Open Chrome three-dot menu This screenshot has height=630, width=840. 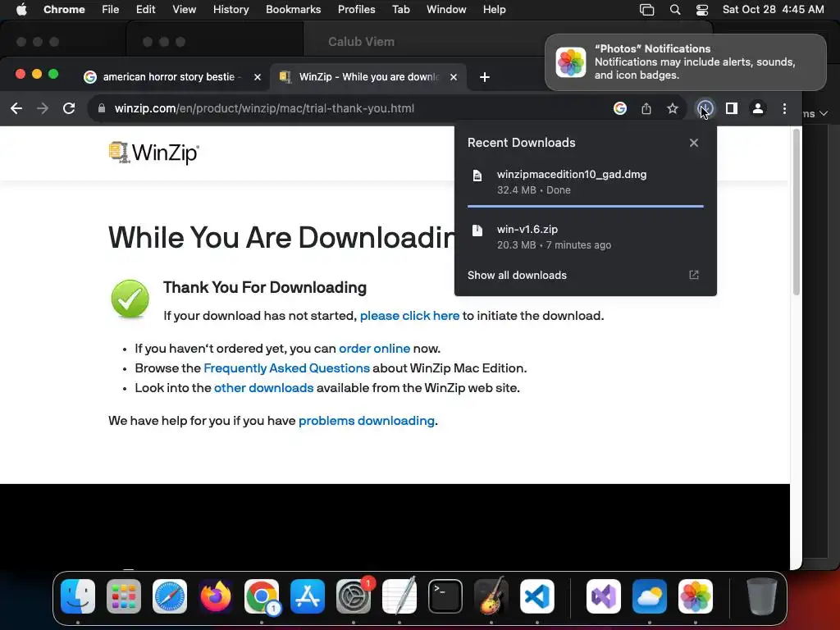(784, 109)
